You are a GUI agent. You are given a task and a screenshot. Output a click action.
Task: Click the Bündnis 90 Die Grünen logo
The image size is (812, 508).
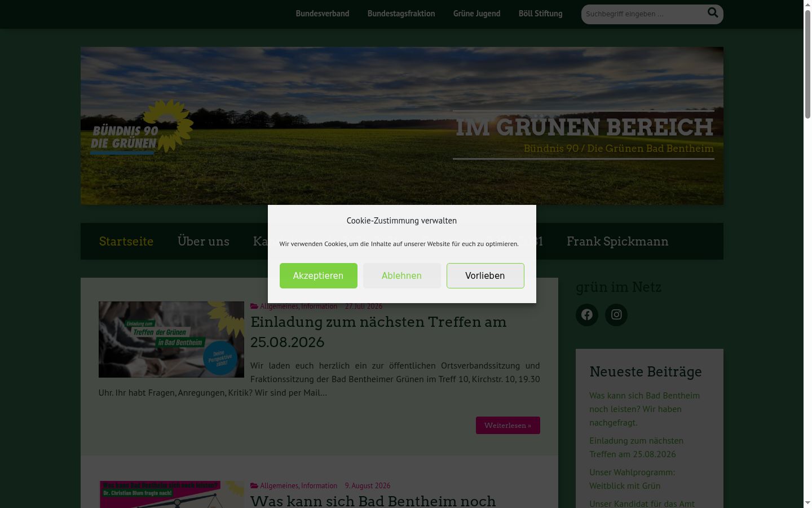coord(142,127)
